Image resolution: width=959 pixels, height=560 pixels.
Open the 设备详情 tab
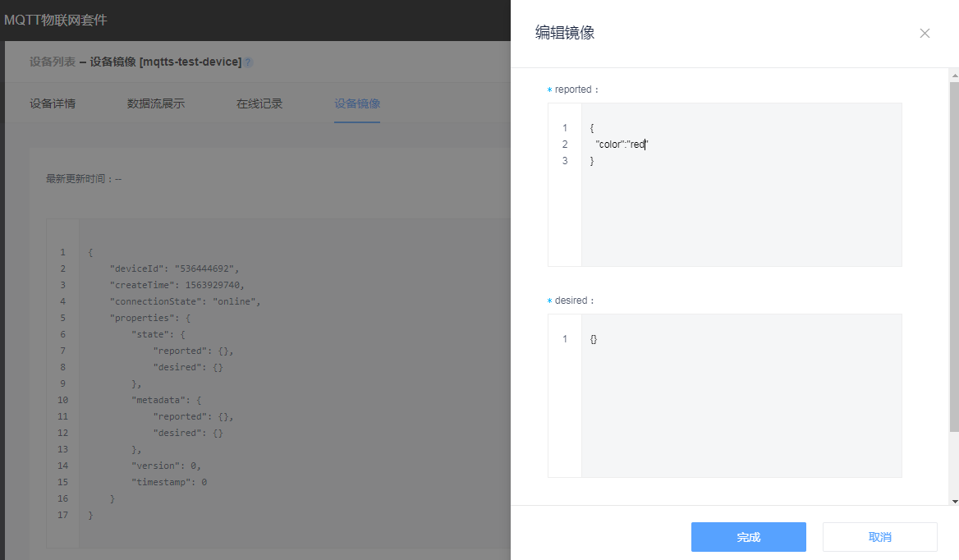tap(53, 103)
